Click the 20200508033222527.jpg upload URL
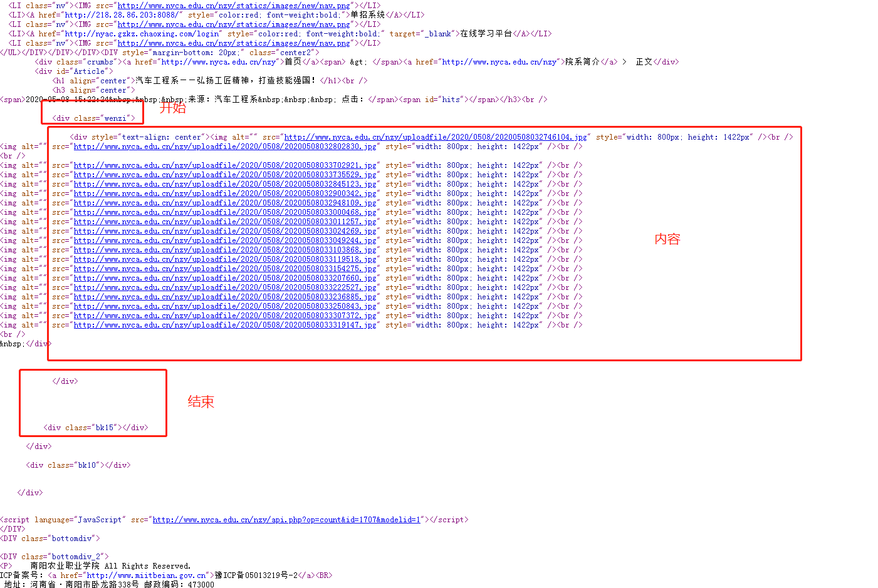The height and width of the screenshot is (588, 878). point(225,287)
